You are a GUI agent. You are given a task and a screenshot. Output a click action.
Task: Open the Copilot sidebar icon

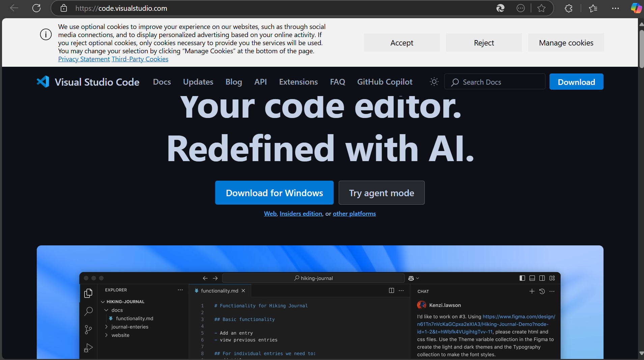pyautogui.click(x=636, y=8)
